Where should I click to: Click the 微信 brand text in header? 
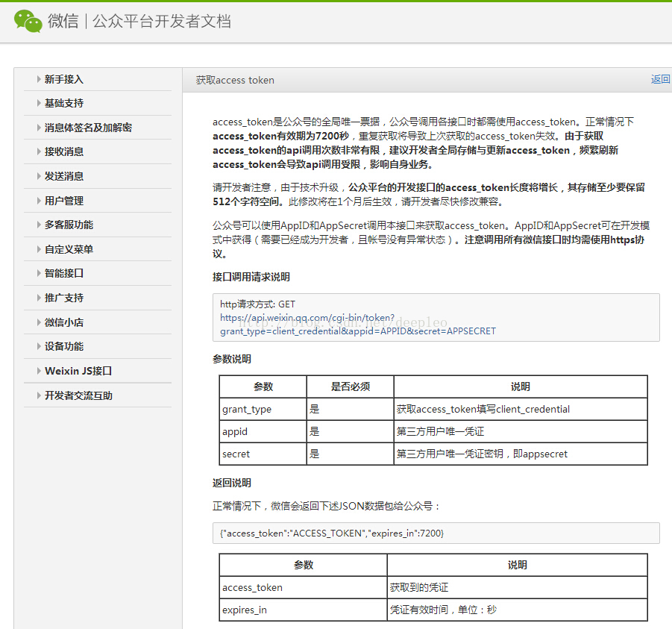pyautogui.click(x=63, y=21)
